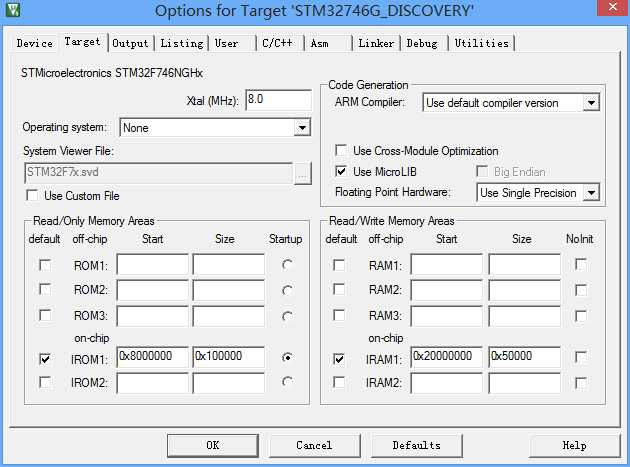Select the Target tab
The width and height of the screenshot is (630, 467).
click(x=82, y=41)
